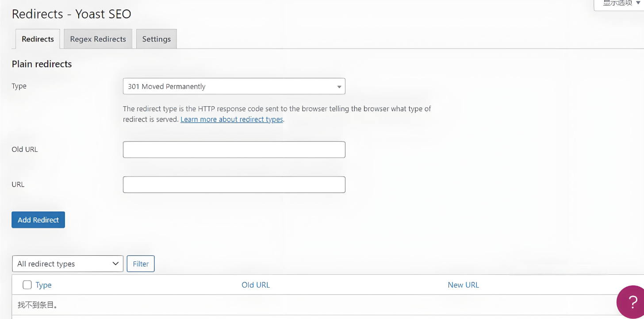
Task: Sort table by New URL column header
Action: click(x=464, y=285)
